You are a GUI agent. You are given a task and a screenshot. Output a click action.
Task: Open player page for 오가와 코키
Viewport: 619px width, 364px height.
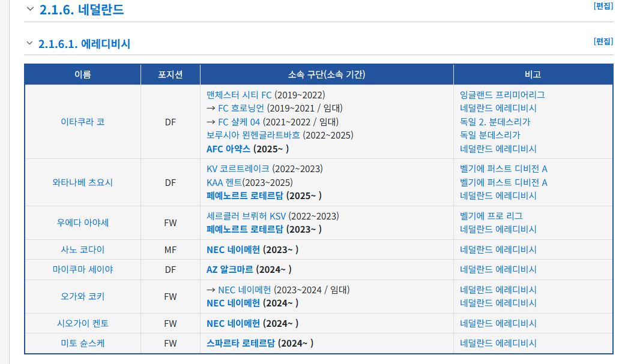tap(82, 297)
